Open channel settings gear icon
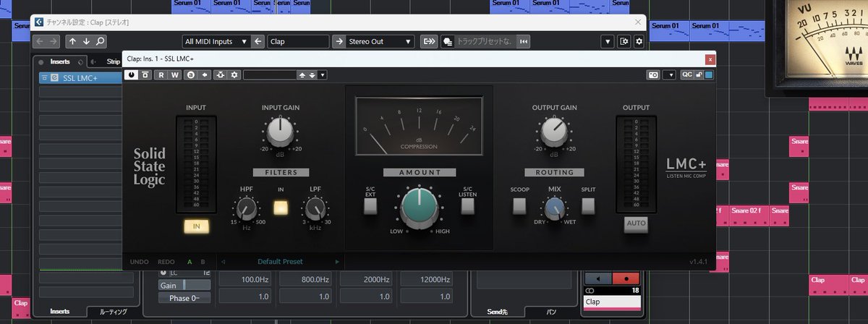Viewport: 868px width, 324px height. click(639, 41)
